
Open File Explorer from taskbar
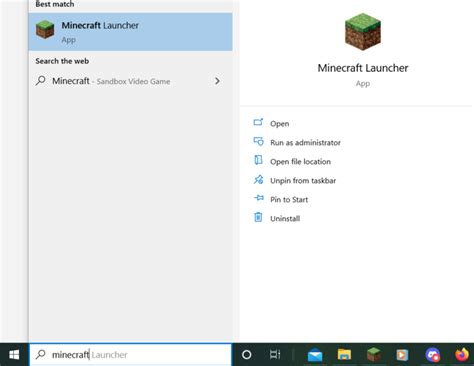click(344, 355)
